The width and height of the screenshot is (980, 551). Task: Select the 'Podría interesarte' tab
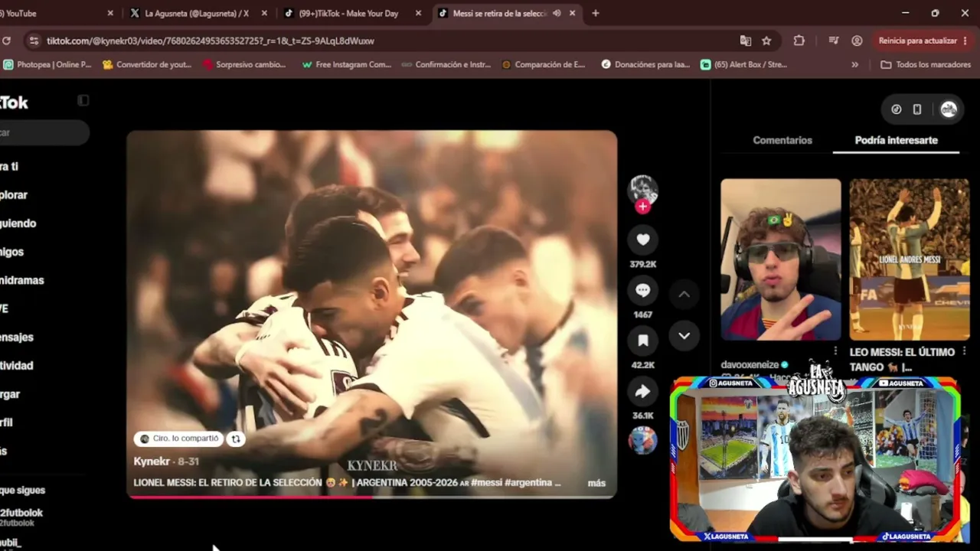pyautogui.click(x=896, y=140)
